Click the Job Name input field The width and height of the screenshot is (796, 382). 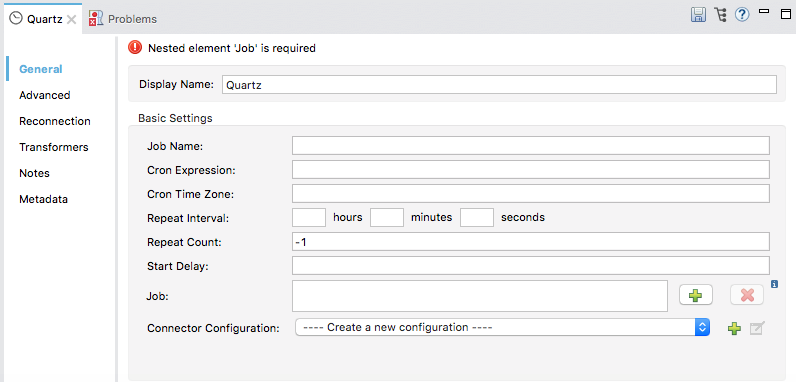[x=530, y=146]
